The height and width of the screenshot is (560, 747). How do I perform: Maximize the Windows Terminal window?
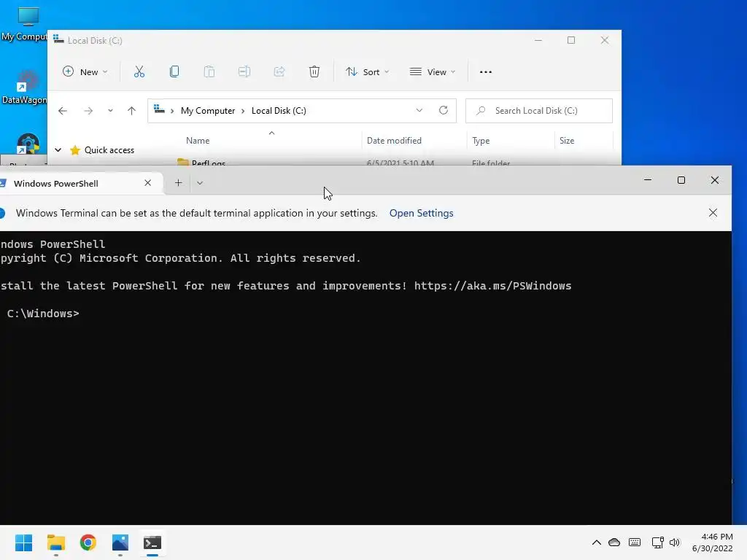(x=681, y=180)
